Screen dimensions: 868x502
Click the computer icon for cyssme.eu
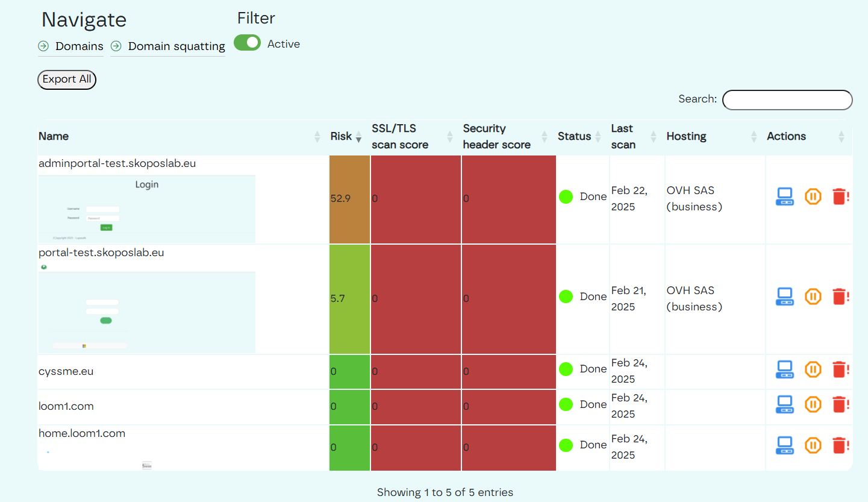[x=784, y=369]
